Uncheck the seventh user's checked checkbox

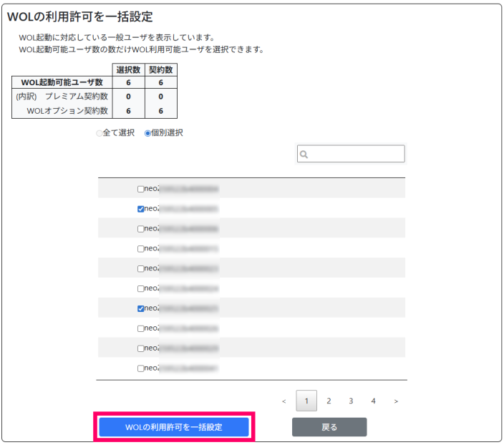click(x=140, y=308)
